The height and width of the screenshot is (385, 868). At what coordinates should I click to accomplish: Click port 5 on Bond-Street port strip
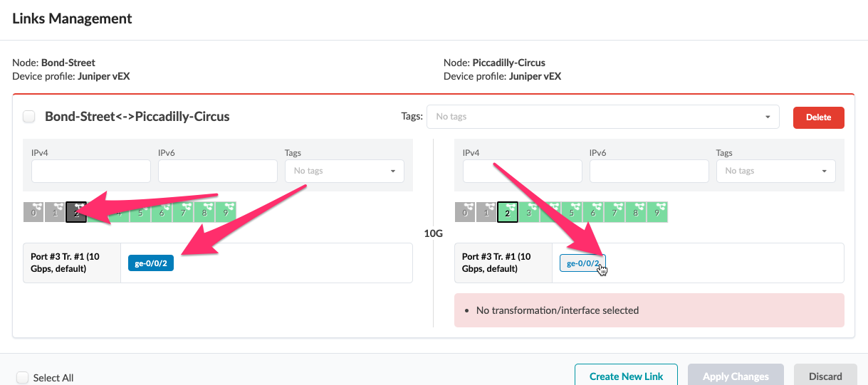[x=140, y=212]
